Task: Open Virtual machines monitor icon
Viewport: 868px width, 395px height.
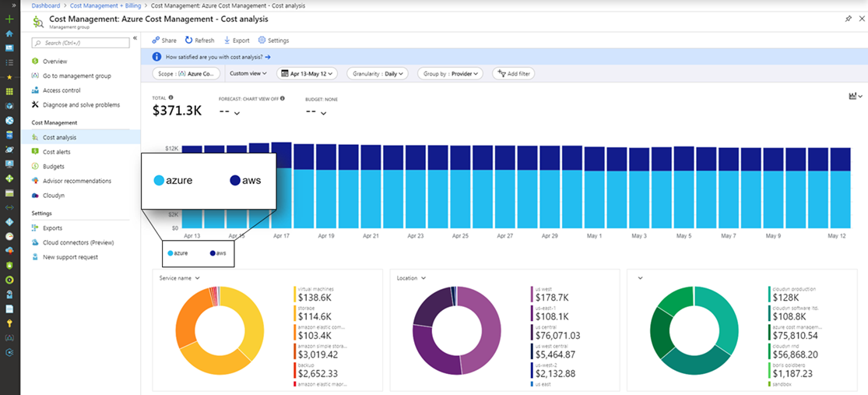Action: click(9, 164)
